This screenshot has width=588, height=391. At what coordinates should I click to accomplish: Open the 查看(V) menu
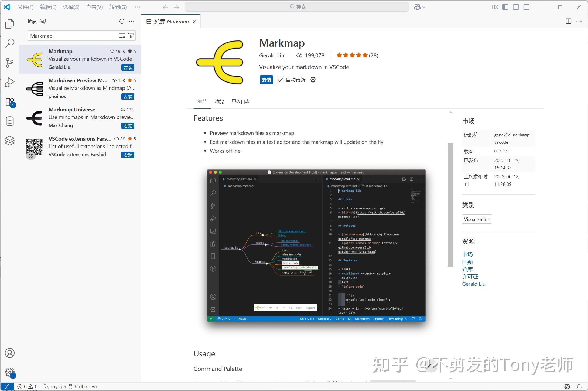pos(94,7)
